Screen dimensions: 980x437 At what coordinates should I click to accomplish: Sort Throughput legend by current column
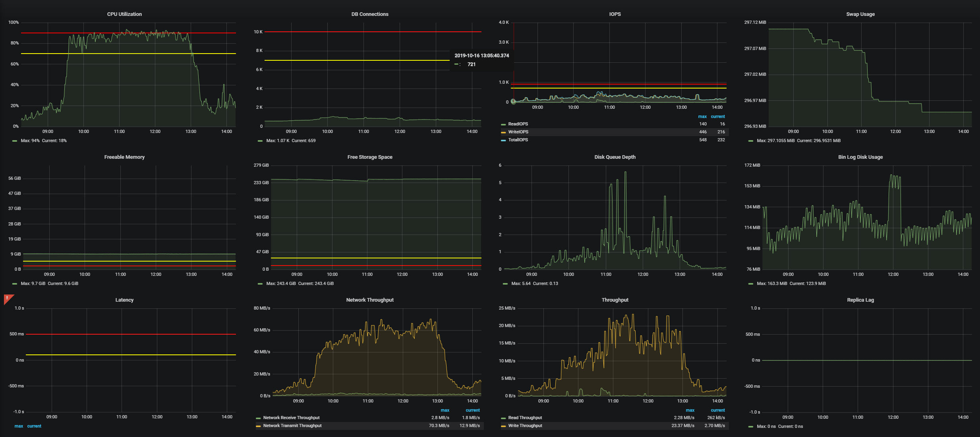[x=717, y=410]
